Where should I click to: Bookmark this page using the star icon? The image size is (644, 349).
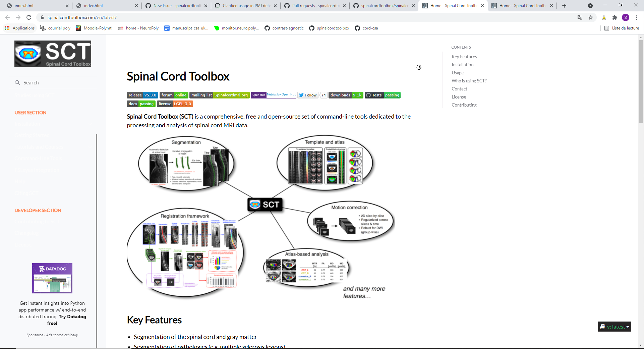click(x=591, y=17)
